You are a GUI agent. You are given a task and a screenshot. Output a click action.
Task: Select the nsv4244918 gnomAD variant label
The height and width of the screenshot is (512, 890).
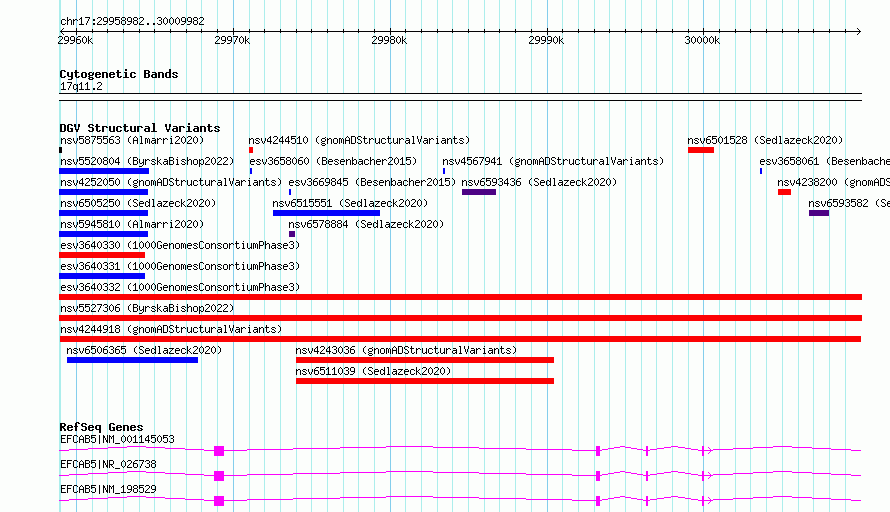click(171, 329)
